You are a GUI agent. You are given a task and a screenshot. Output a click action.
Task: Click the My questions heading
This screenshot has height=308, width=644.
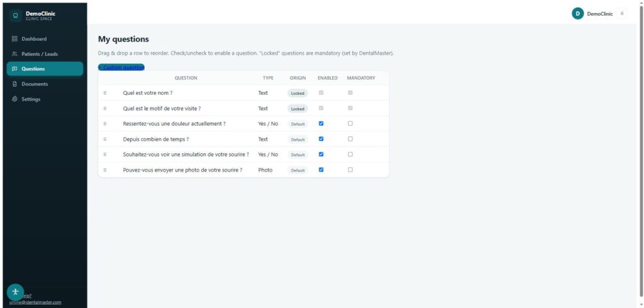pos(123,40)
